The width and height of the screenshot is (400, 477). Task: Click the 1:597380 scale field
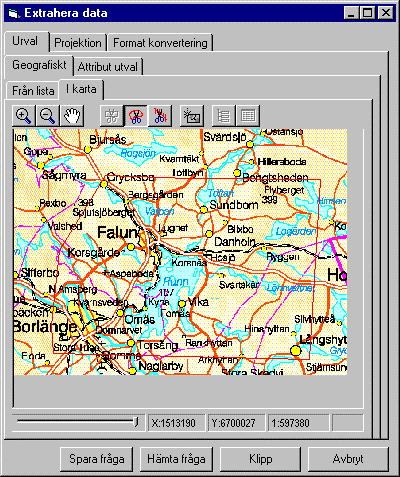click(298, 423)
